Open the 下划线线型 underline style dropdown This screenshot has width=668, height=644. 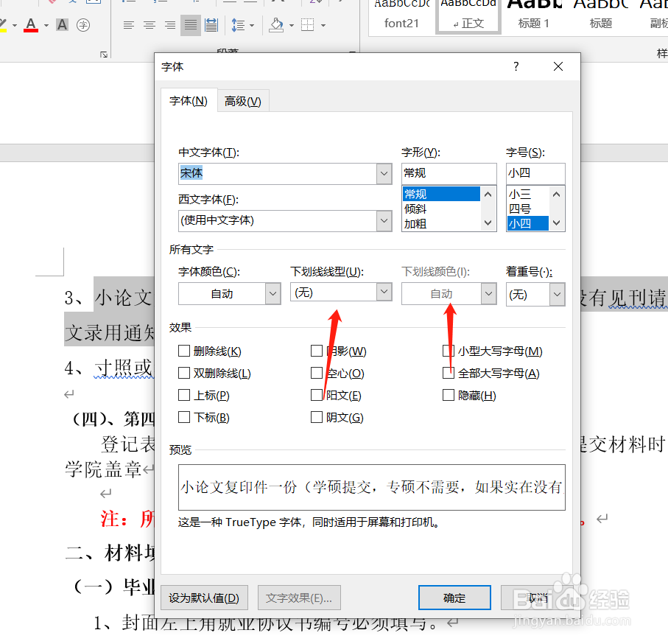pyautogui.click(x=384, y=292)
